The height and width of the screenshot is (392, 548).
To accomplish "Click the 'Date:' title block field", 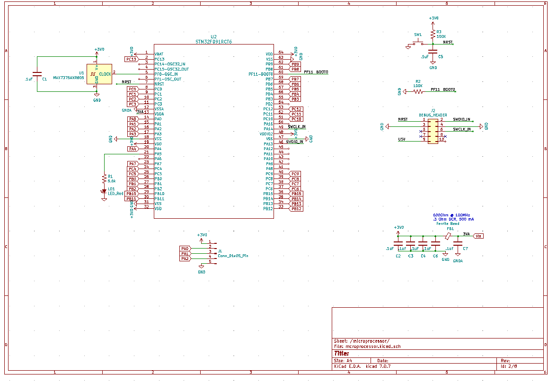I will click(383, 361).
